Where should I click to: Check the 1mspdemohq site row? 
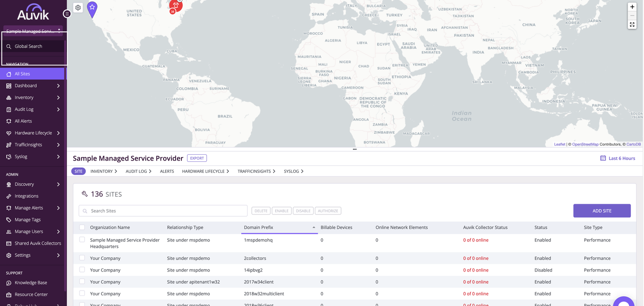coord(82,239)
